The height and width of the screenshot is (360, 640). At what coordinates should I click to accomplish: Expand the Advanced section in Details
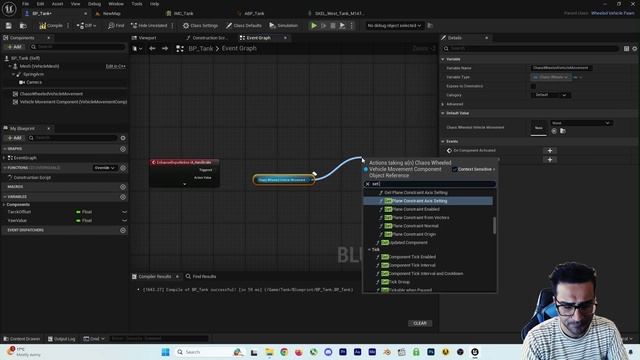[442, 104]
